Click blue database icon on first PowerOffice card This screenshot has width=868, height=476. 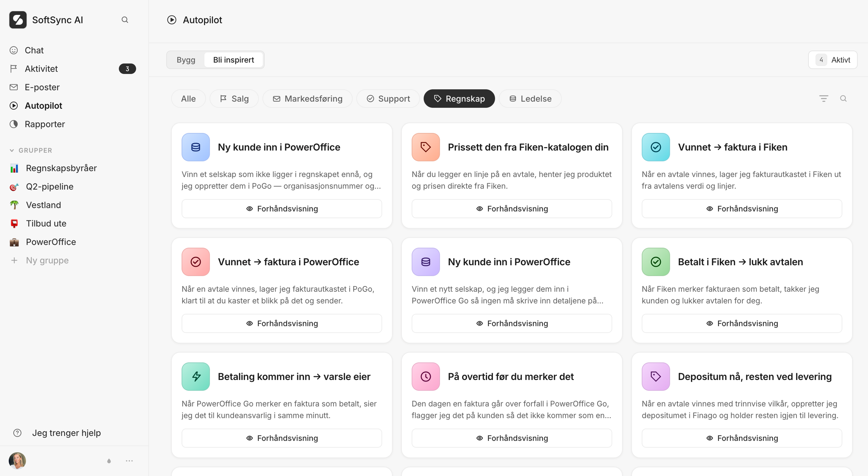pyautogui.click(x=196, y=147)
